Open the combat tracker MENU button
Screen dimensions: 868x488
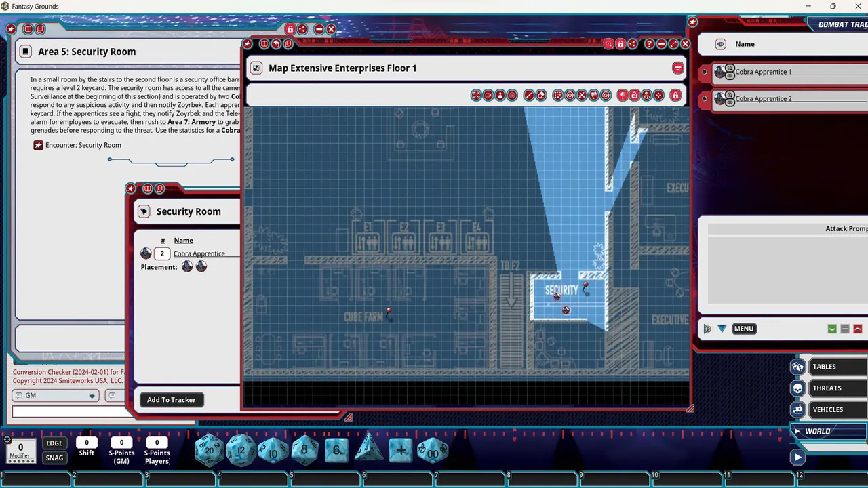[743, 329]
